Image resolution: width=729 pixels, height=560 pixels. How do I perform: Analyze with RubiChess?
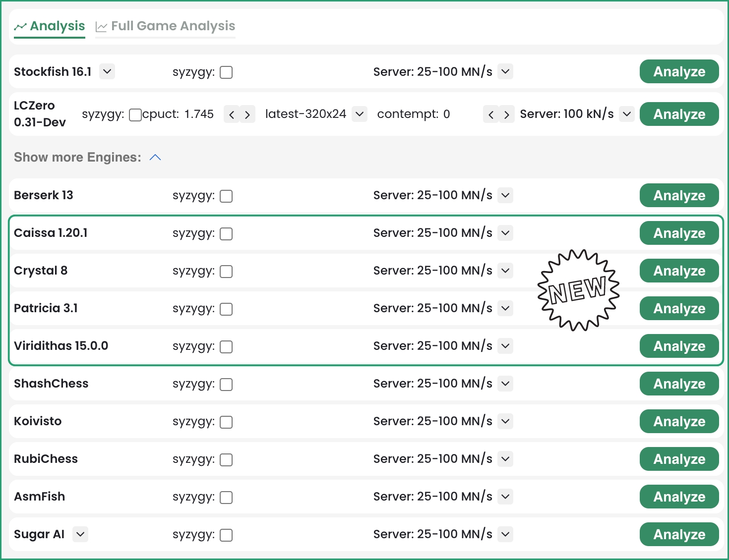(679, 459)
